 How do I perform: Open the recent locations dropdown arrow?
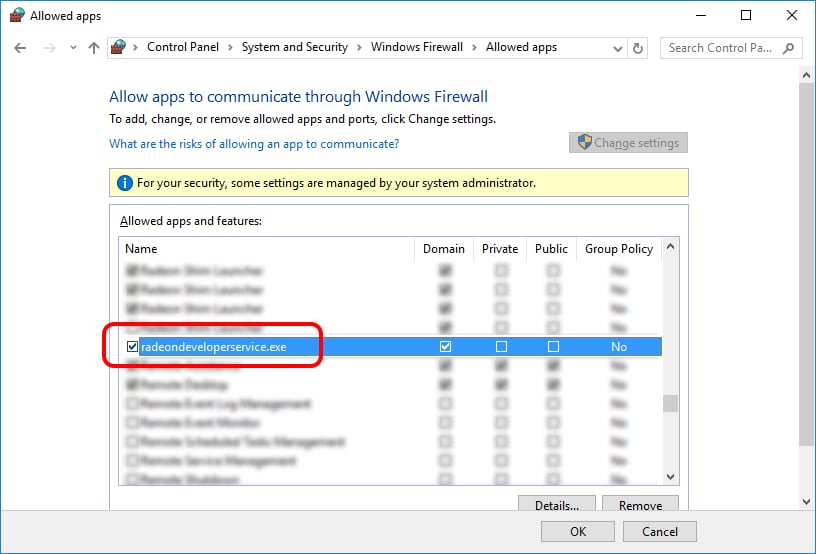72,48
